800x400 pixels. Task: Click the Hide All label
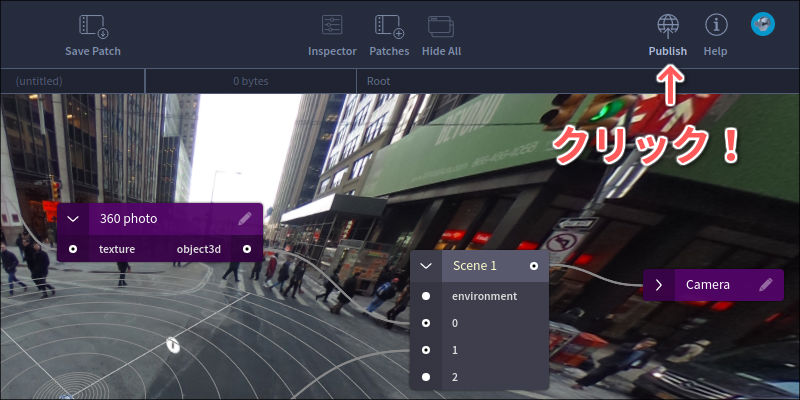[x=441, y=52]
